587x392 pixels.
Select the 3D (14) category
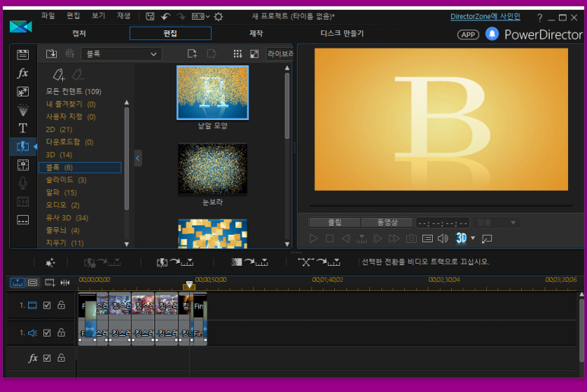click(x=59, y=155)
